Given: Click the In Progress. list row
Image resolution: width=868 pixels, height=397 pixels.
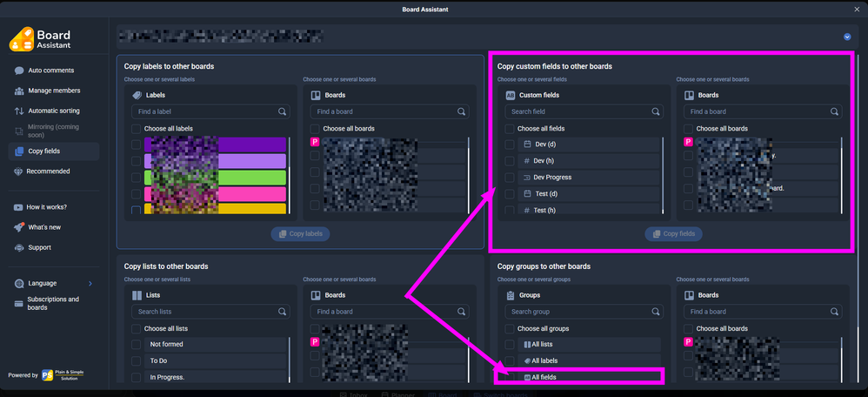Looking at the screenshot, I should 216,377.
